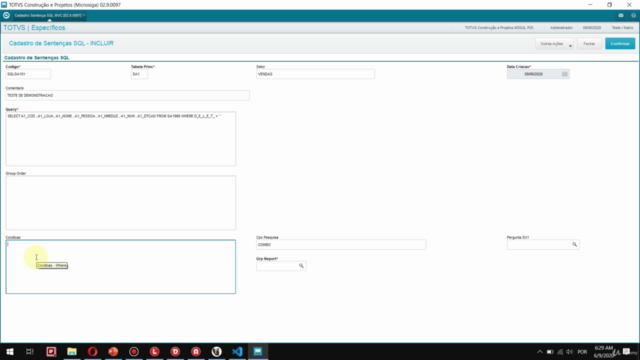
Task: Click the POR language indicator
Action: (x=582, y=352)
